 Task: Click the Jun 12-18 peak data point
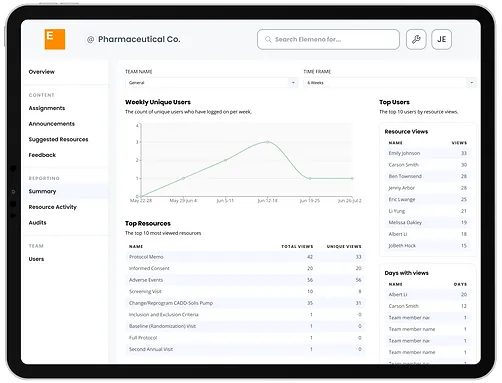pos(267,142)
